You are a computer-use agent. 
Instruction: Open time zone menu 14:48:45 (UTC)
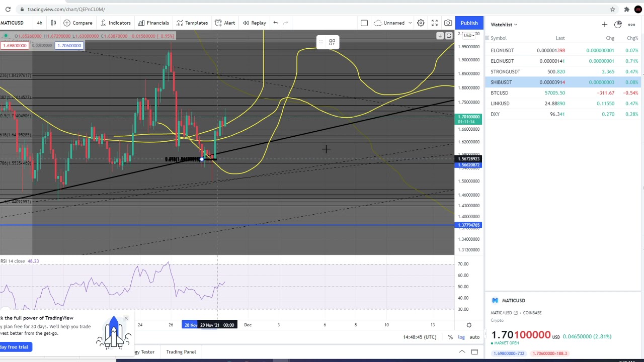tap(420, 337)
